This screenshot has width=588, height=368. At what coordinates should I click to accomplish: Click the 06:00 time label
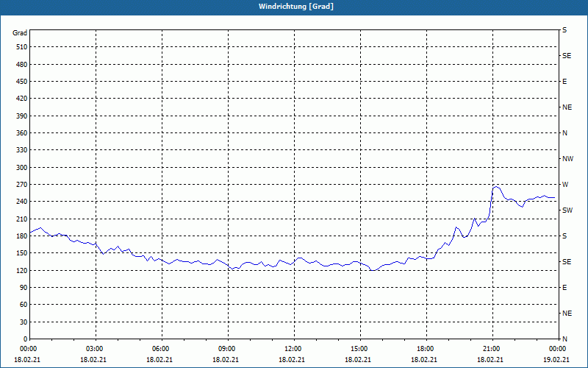coord(160,349)
